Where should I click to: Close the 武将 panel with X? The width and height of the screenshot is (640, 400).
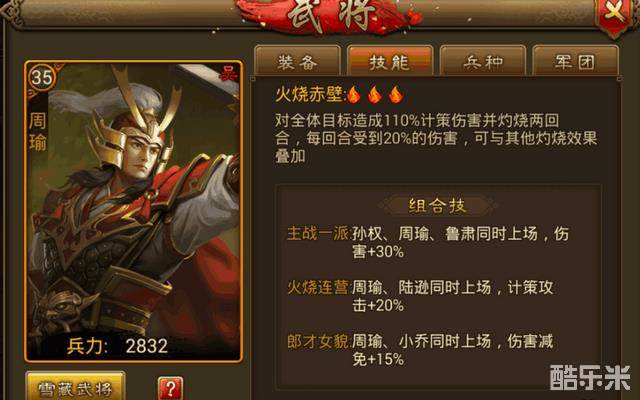coord(615,13)
